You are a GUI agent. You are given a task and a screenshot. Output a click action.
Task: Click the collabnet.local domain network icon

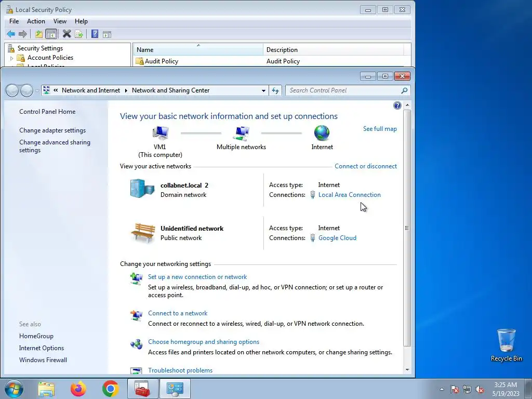point(142,188)
